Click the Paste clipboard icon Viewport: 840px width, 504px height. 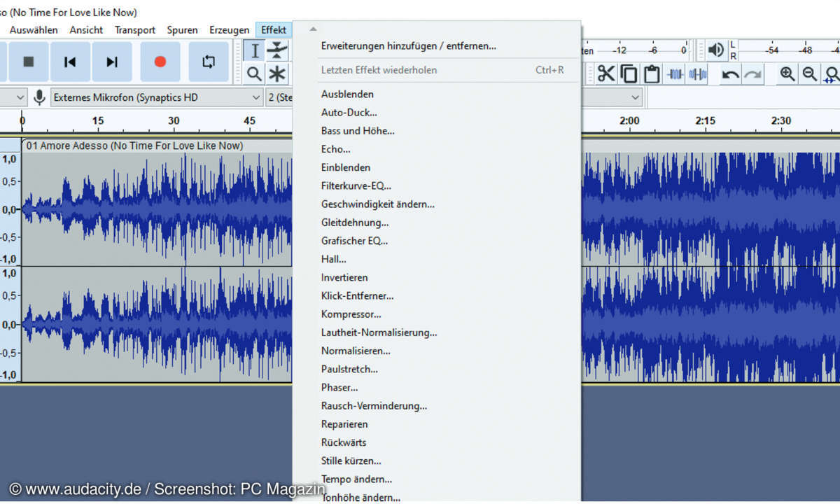(x=652, y=73)
